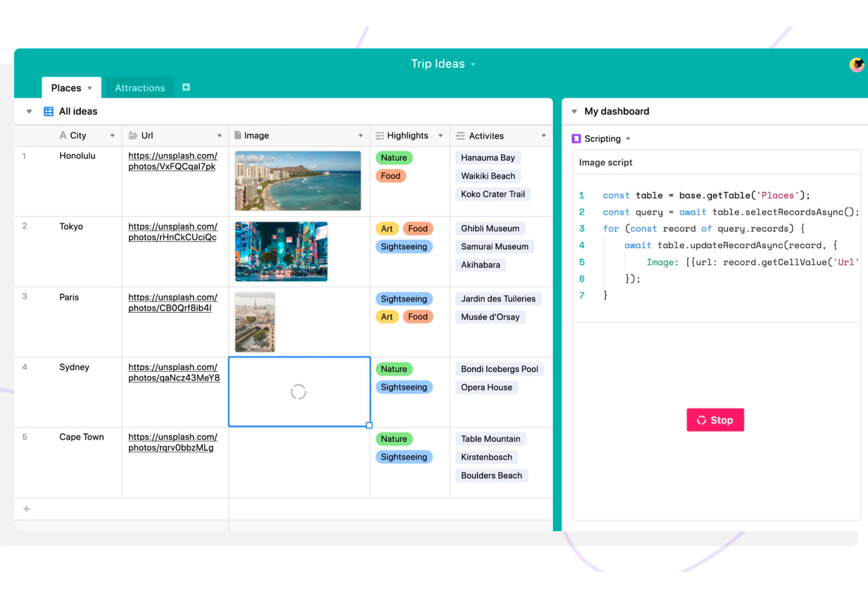Click the Food tag in Honolulu row

[x=391, y=176]
